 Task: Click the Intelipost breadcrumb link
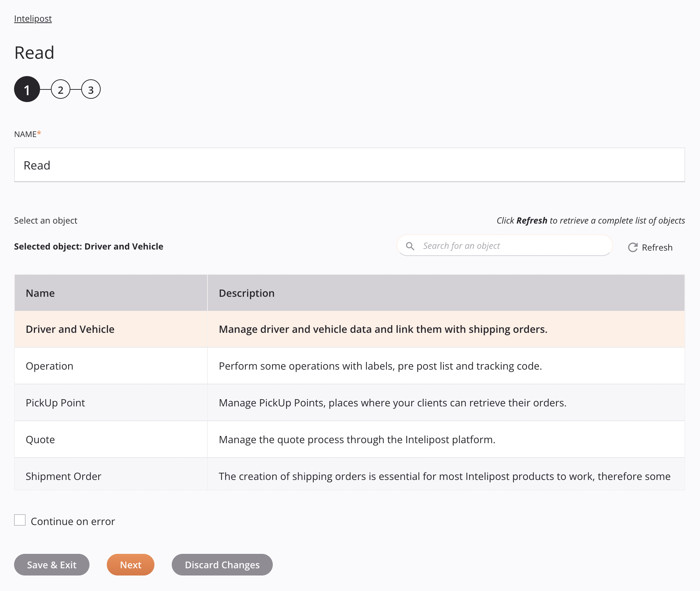click(33, 18)
